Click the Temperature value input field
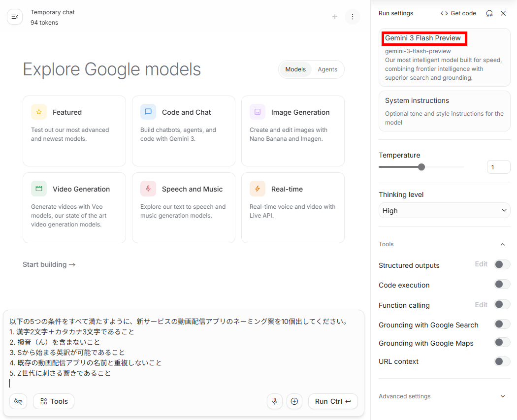The width and height of the screenshot is (517, 420). click(x=498, y=167)
